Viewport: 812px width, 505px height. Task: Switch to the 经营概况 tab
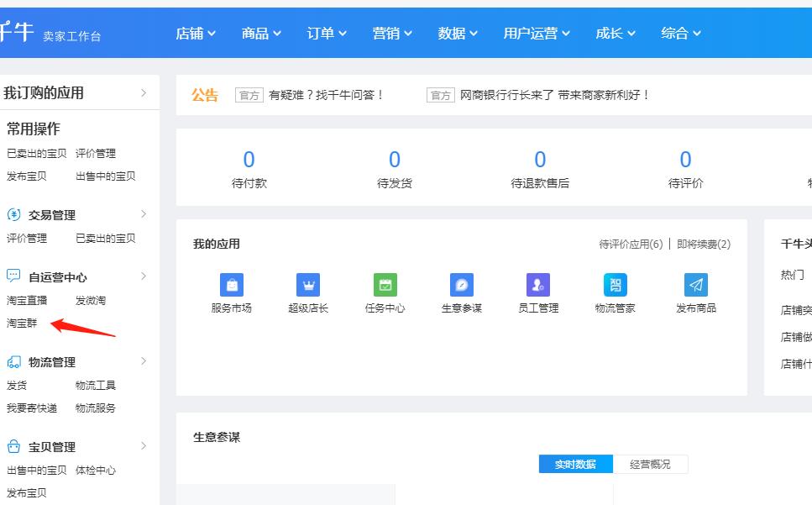651,464
